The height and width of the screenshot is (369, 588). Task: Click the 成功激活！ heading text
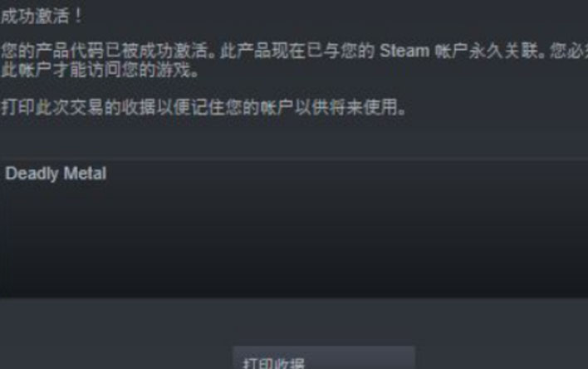click(42, 17)
